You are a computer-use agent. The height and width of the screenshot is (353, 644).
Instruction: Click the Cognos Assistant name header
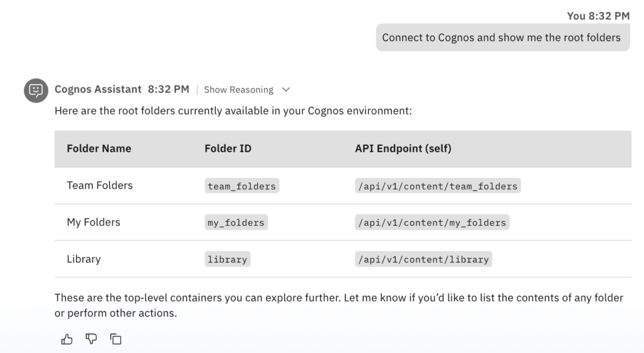(x=97, y=89)
